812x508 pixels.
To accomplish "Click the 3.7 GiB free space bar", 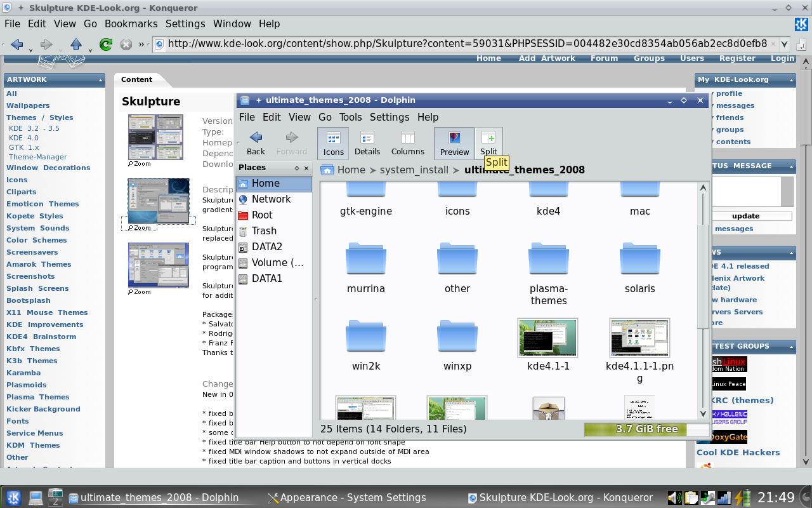I will pos(647,429).
